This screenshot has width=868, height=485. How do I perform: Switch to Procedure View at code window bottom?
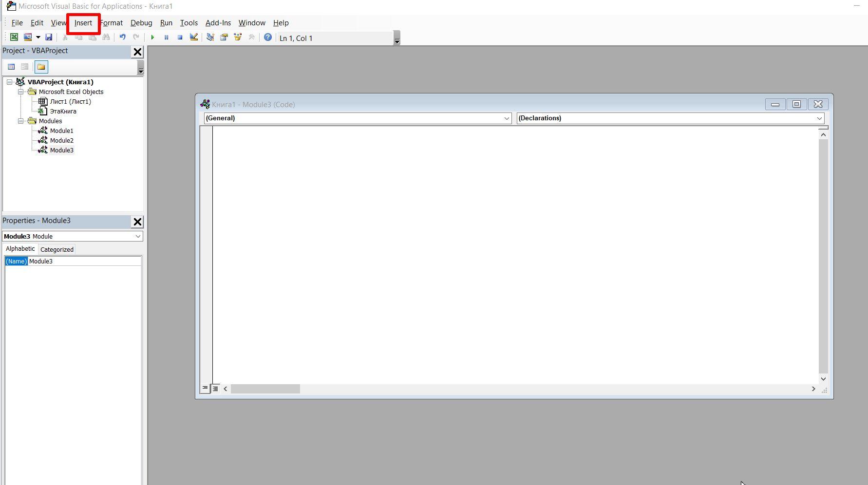[x=206, y=389]
